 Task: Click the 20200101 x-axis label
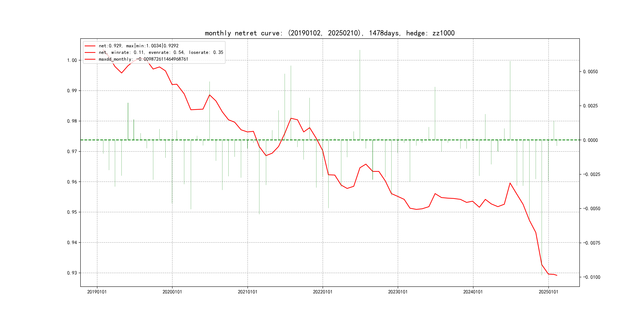point(172,292)
